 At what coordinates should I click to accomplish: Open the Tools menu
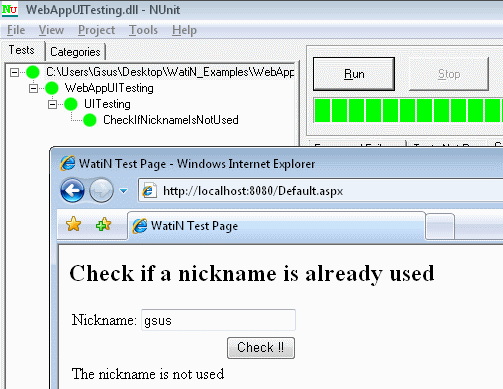point(143,30)
